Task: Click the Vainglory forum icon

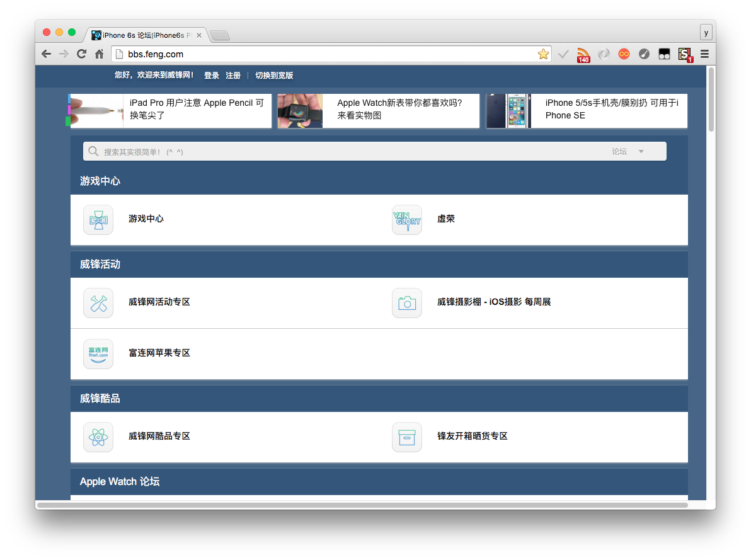Action: tap(407, 220)
